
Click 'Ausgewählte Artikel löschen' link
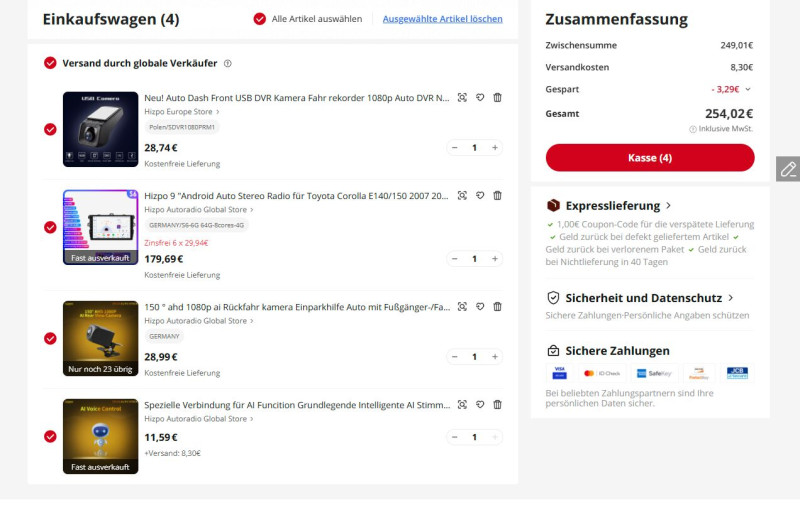pyautogui.click(x=442, y=19)
